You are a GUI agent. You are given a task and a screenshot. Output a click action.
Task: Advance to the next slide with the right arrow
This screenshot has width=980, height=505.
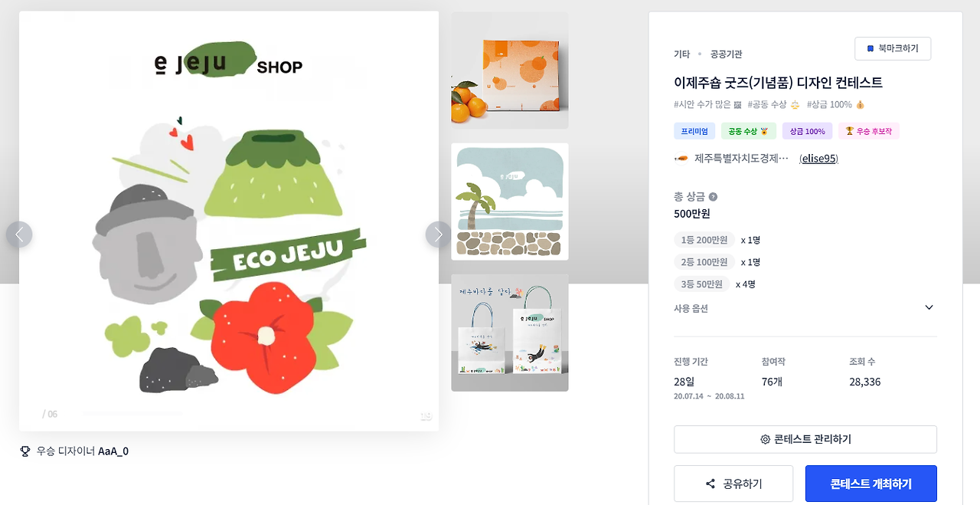439,234
